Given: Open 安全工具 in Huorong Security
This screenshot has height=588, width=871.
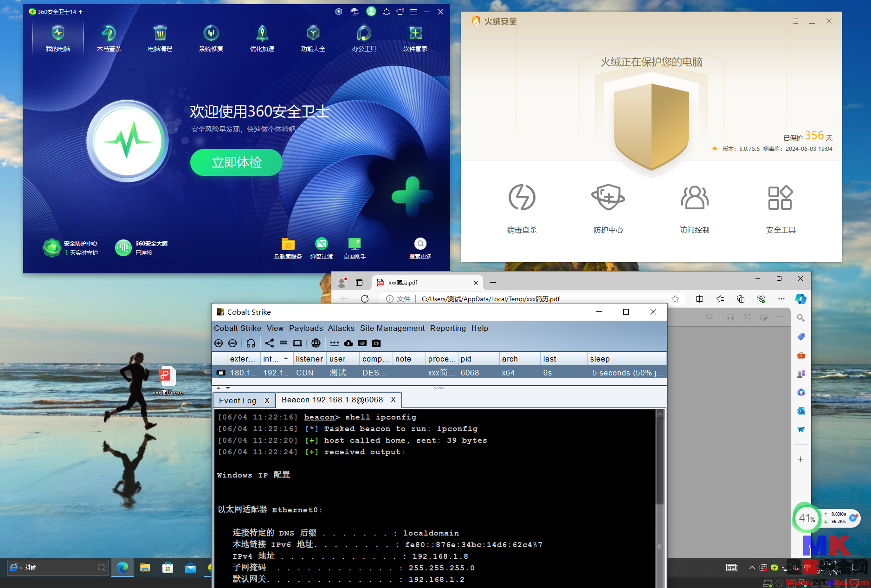Looking at the screenshot, I should click(781, 209).
